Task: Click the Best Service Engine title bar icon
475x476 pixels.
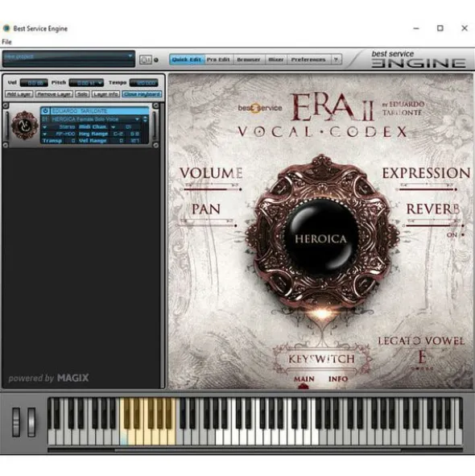Action: click(6, 28)
